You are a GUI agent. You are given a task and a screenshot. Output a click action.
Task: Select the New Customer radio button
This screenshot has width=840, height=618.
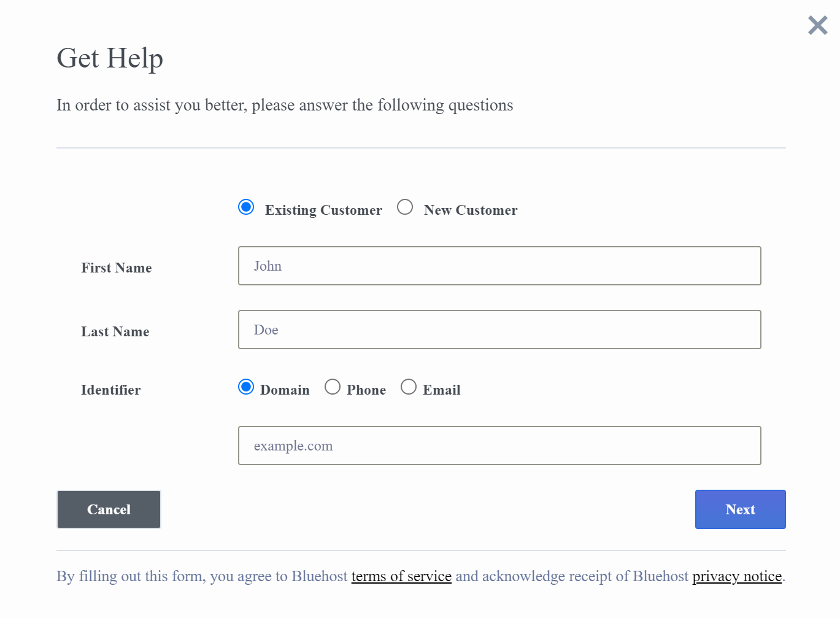tap(405, 207)
